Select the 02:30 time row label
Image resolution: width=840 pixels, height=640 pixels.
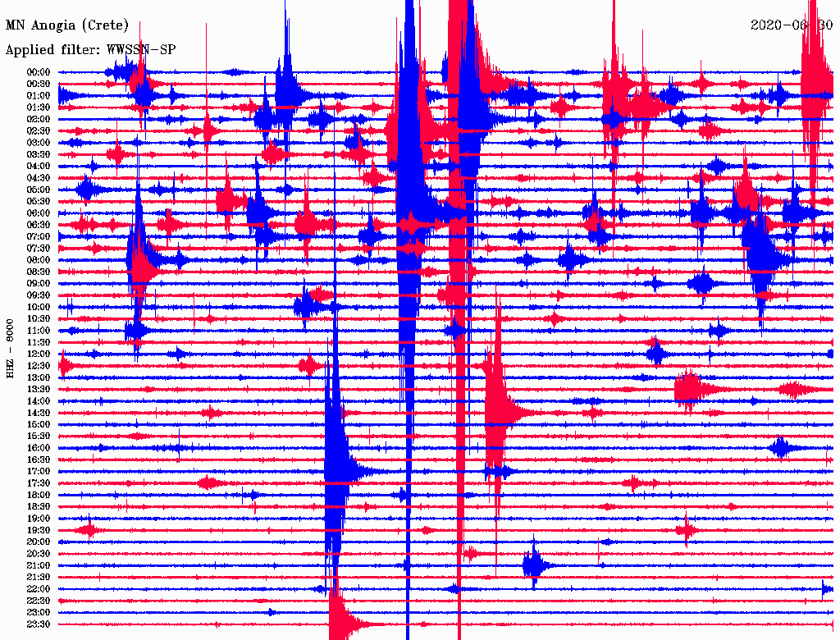(39, 130)
